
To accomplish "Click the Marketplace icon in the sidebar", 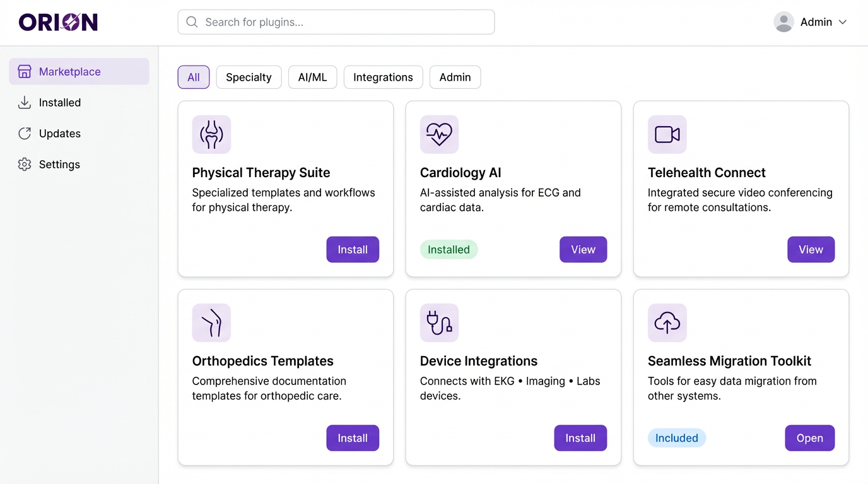I will (24, 71).
